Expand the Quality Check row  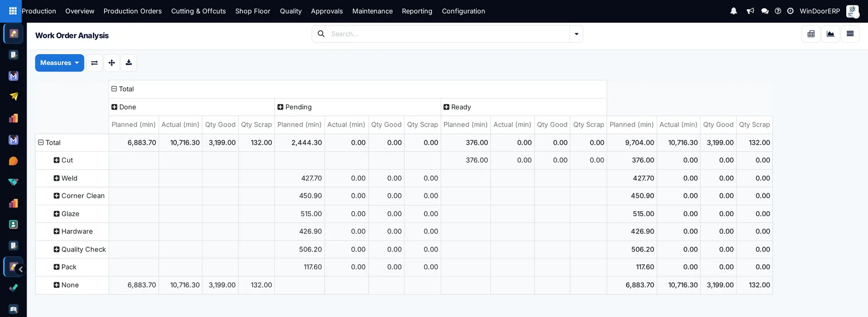[x=80, y=249]
